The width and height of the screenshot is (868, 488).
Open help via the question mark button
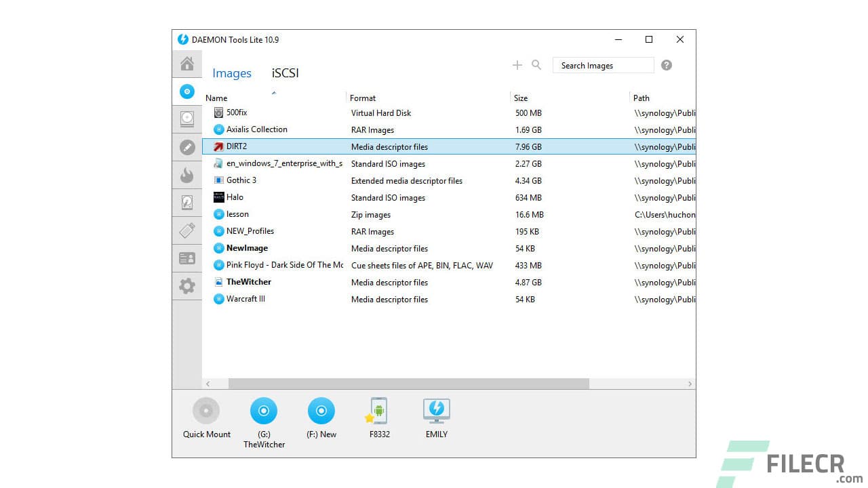666,64
